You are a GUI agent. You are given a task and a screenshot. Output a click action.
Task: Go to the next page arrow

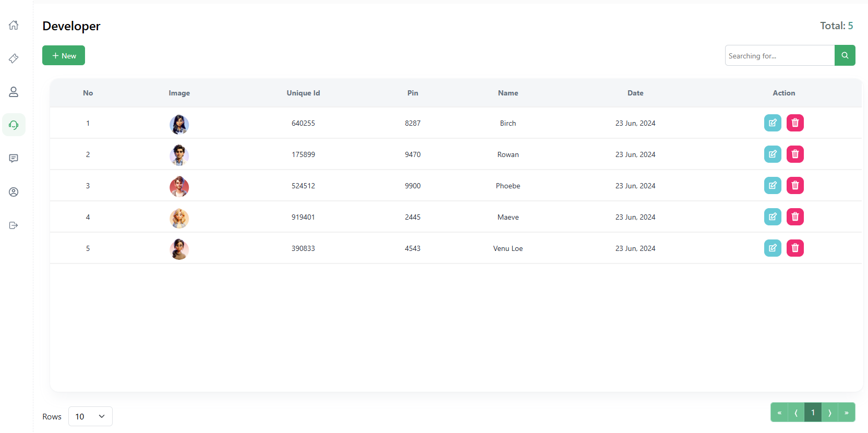click(829, 412)
